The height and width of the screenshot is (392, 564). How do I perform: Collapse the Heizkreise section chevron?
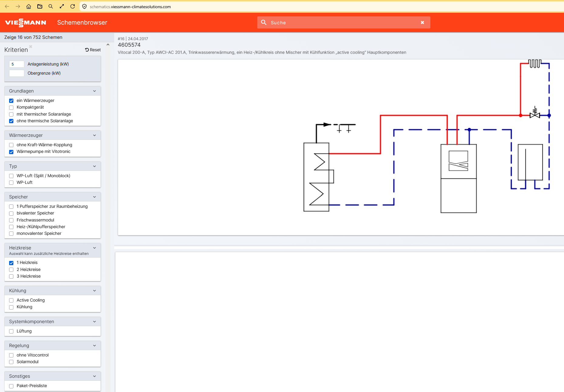pos(94,248)
